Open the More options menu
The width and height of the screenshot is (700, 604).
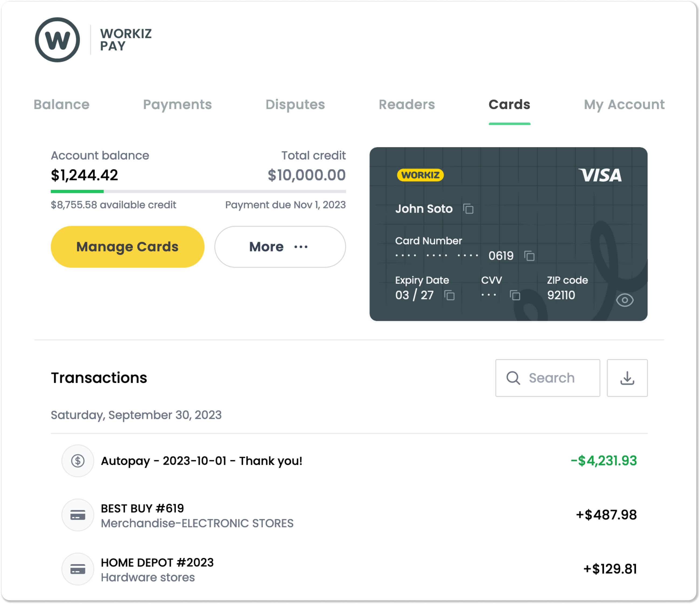pos(280,247)
